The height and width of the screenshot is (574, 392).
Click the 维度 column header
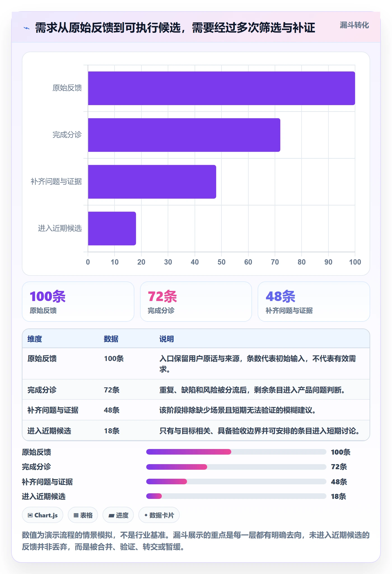point(35,339)
